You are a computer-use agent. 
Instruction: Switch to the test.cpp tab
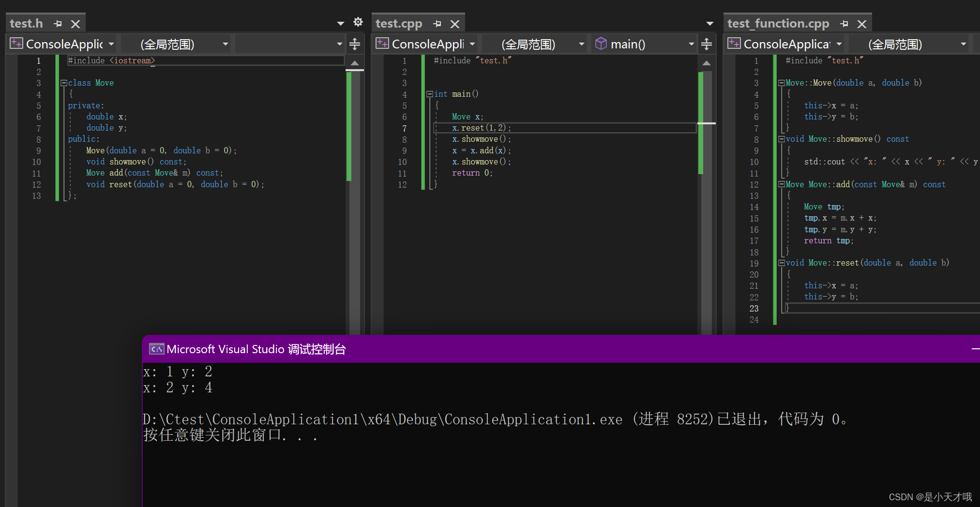(399, 23)
